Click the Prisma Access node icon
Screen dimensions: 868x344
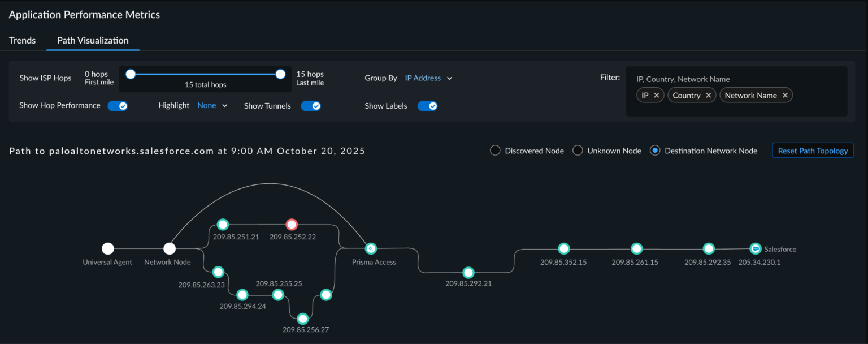tap(371, 248)
